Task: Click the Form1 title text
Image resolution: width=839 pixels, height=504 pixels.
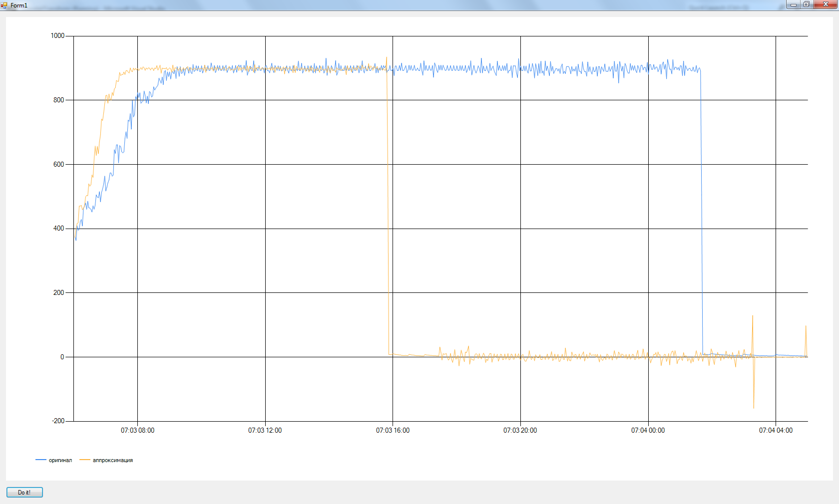Action: [x=19, y=5]
